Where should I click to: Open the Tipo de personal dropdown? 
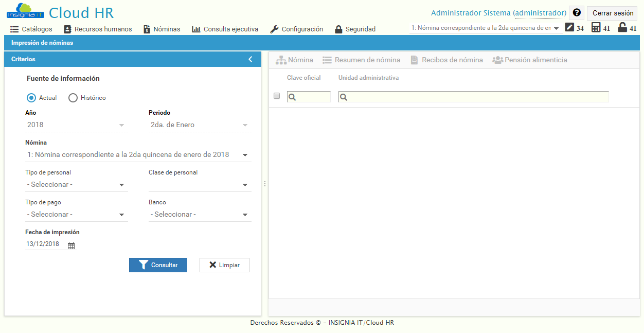pyautogui.click(x=76, y=184)
